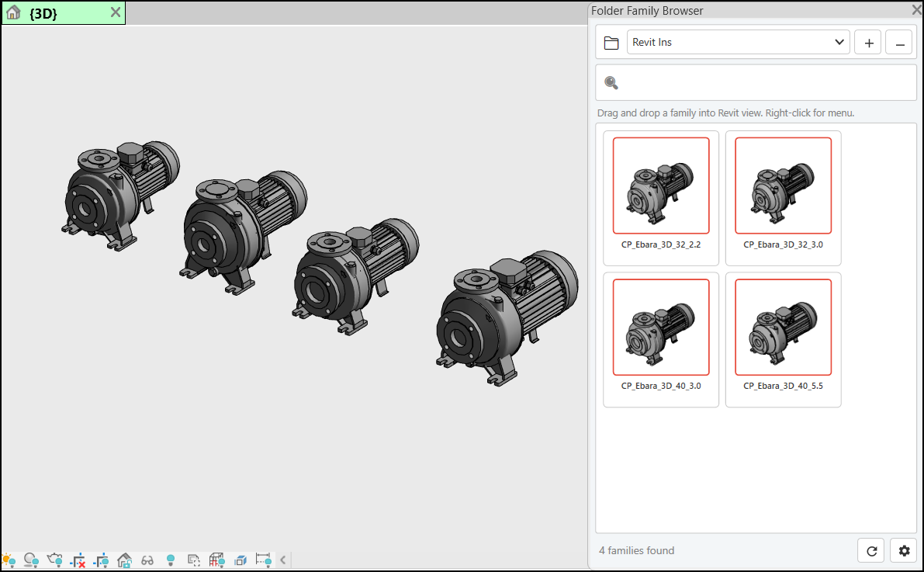924x572 pixels.
Task: Close the Folder Family Browser panel
Action: point(916,10)
